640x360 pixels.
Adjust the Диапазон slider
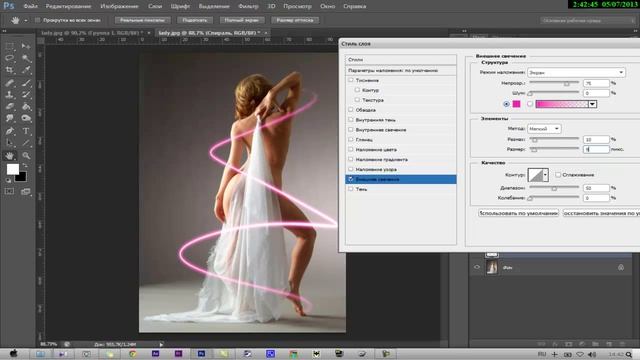tap(554, 188)
